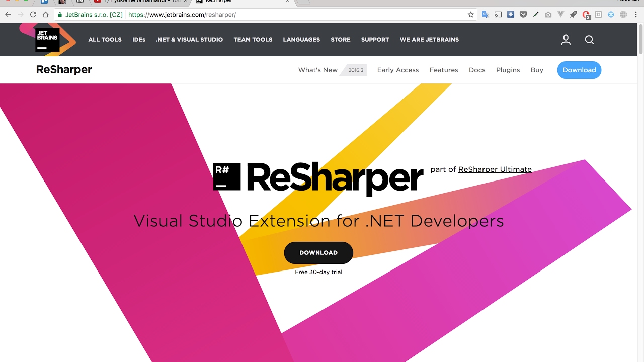
Task: Open the account profile icon
Action: coord(566,40)
